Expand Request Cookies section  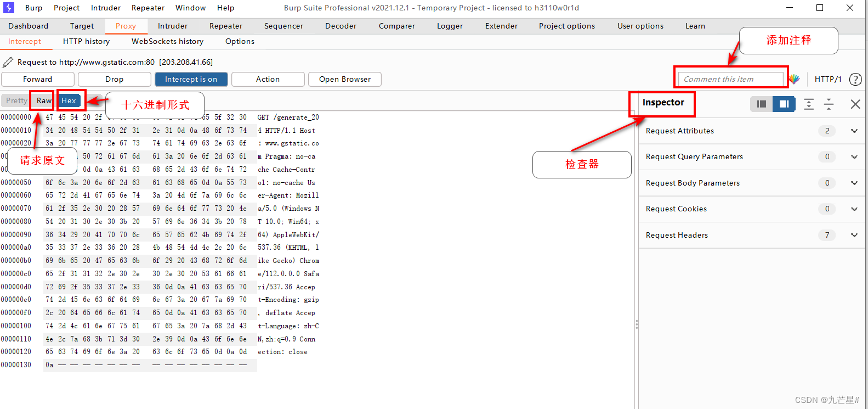click(854, 209)
